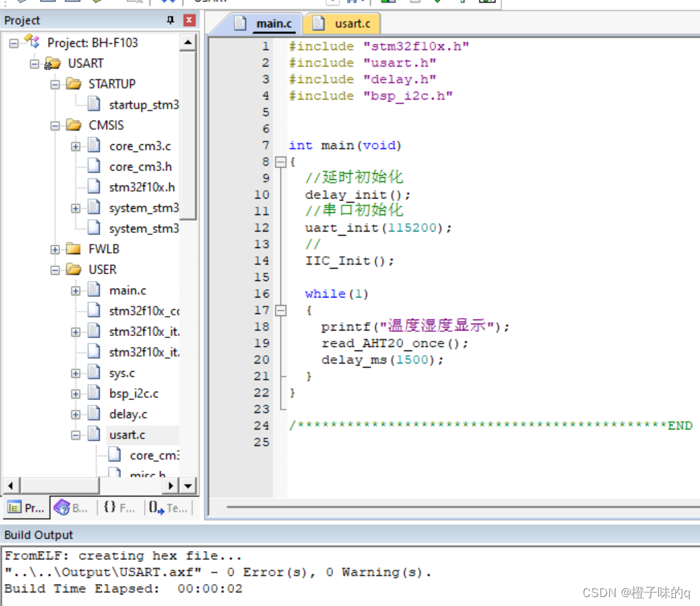Open the Templates (Te...) bottom tab
Image resolution: width=700 pixels, height=606 pixels.
click(169, 508)
